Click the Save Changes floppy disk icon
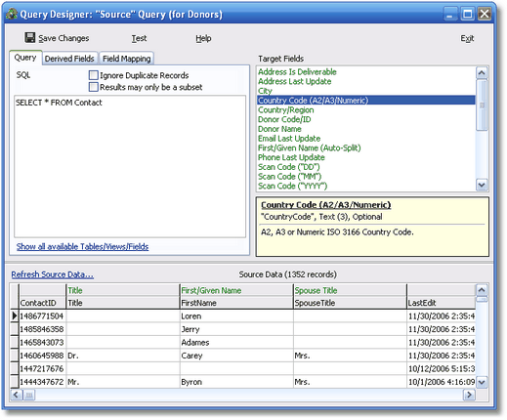The image size is (507, 420). (x=30, y=38)
